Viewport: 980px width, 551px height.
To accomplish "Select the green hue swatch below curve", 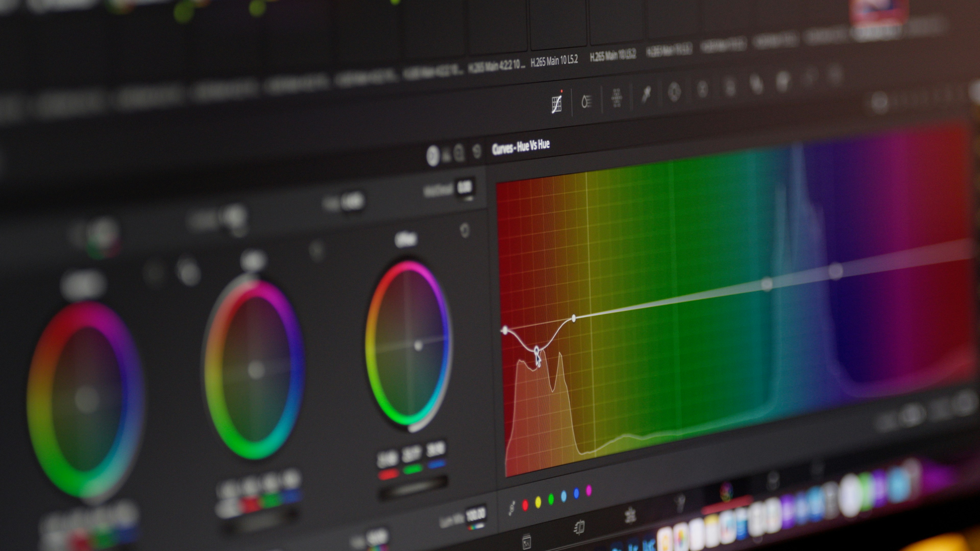I will [x=551, y=499].
